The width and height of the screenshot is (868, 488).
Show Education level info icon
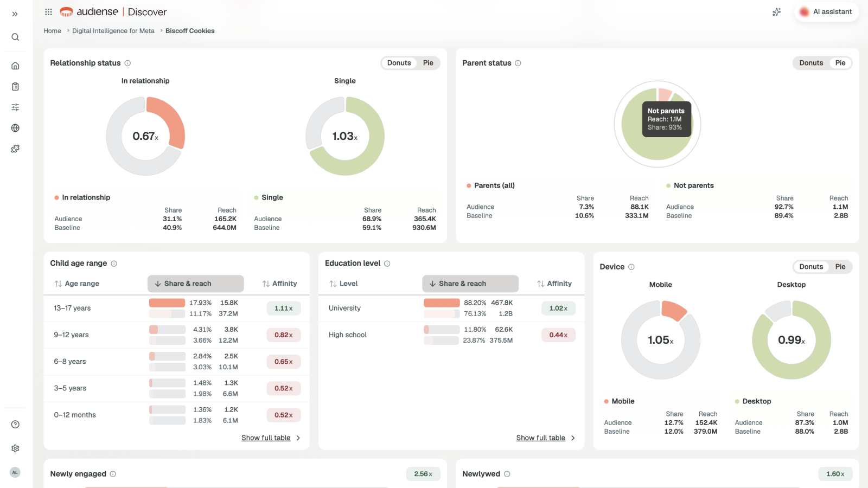(x=387, y=264)
